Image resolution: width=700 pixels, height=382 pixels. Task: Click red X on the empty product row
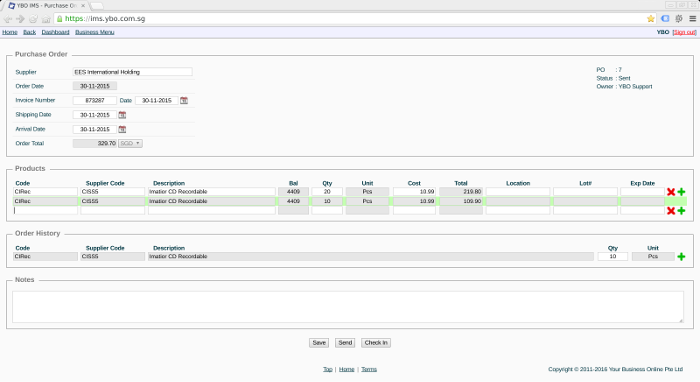[x=671, y=211]
